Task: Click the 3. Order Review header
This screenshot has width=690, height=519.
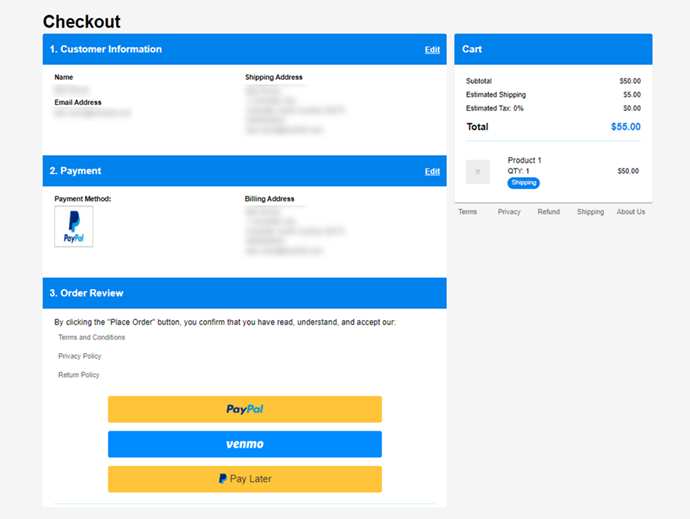Action: point(245,293)
